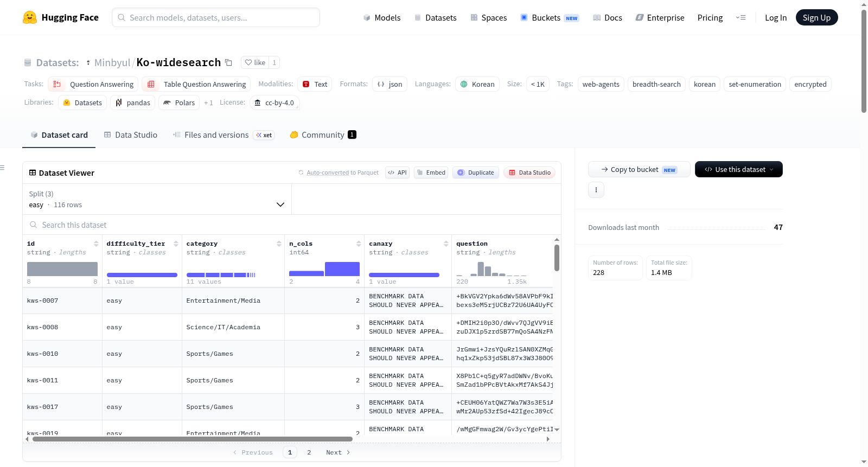Viewport: 868px width, 467px height.
Task: Open the cc-by-4.0 license tag
Action: click(275, 103)
